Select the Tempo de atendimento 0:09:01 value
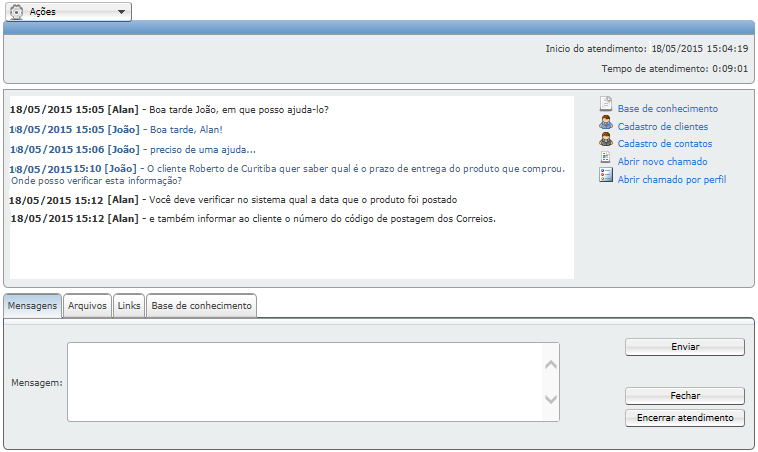The image size is (758, 452). pos(730,69)
